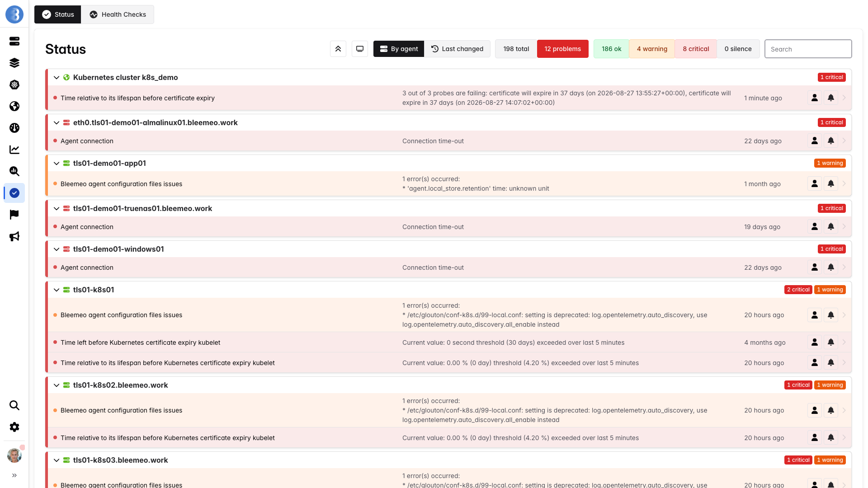Click user icon on windows01 Agent connection row
Screen dimensions: 868x488
pyautogui.click(x=815, y=267)
